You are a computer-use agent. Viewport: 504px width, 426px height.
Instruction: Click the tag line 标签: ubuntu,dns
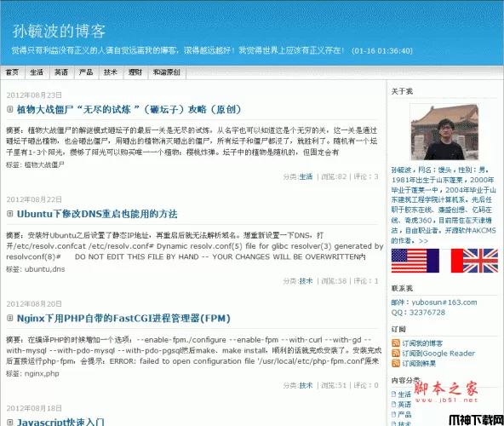pos(36,269)
